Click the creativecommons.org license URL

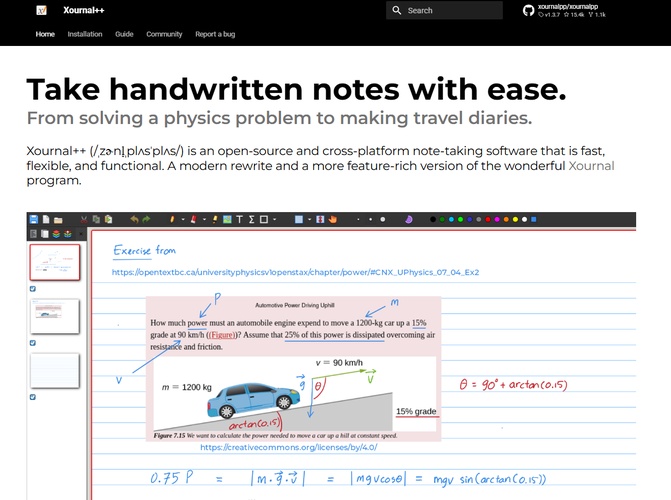click(288, 447)
